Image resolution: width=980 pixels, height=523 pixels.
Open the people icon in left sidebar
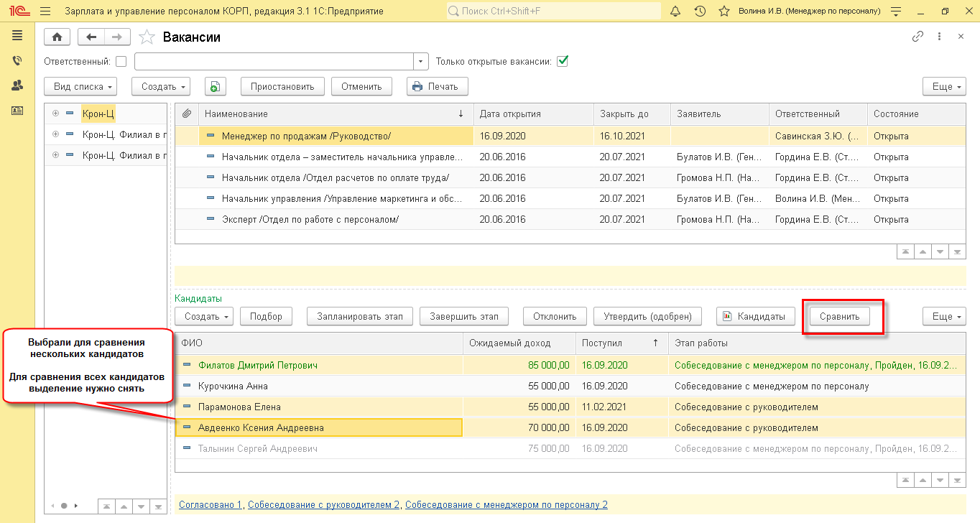point(17,85)
